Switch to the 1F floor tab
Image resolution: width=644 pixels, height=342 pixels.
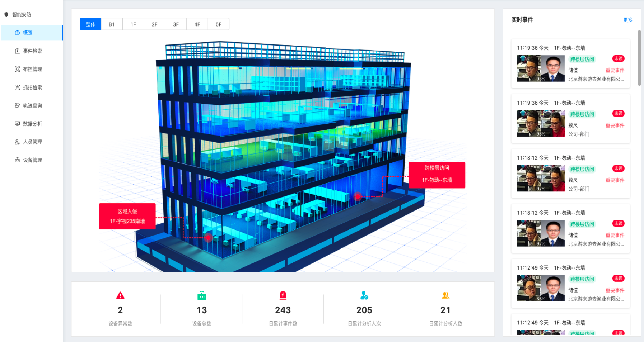133,24
